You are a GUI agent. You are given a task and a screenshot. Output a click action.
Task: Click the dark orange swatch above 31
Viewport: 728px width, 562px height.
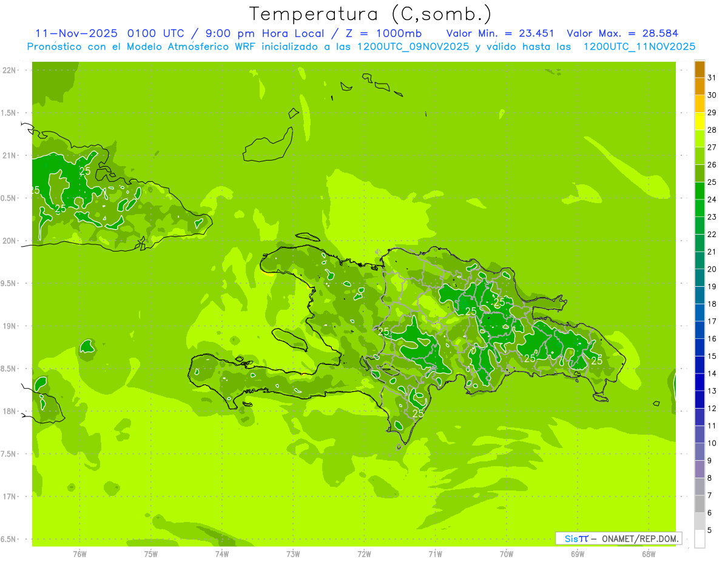(699, 69)
